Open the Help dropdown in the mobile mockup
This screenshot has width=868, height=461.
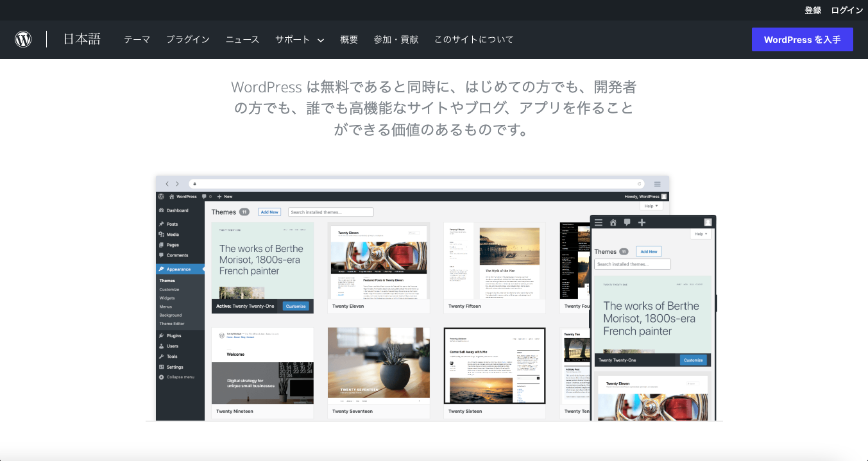(x=701, y=234)
